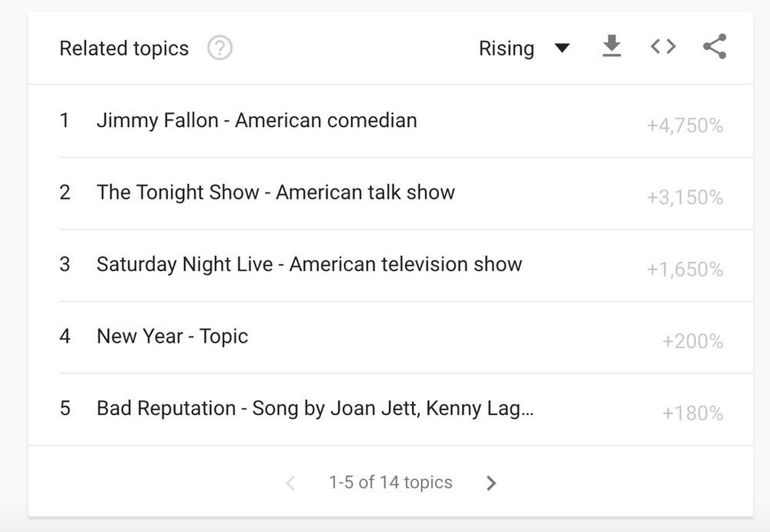Screen dimensions: 770x532
Task: Click the Related topics heading
Action: (x=124, y=49)
